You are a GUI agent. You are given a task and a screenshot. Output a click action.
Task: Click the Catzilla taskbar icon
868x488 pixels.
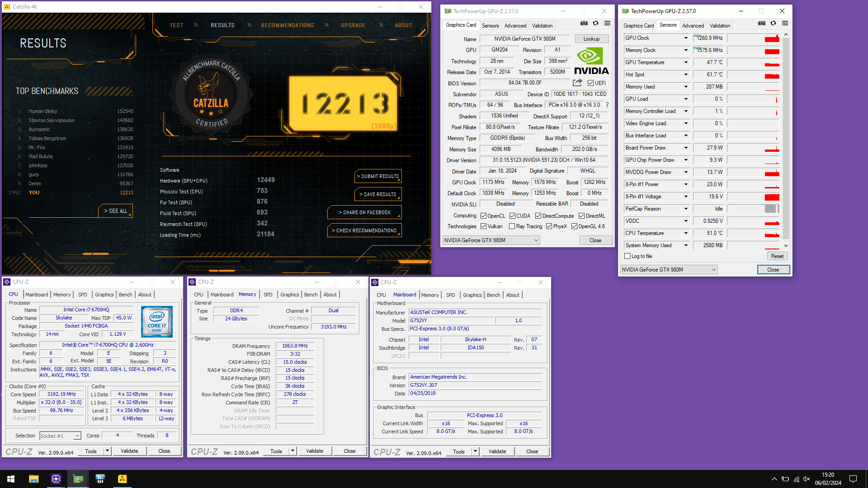[123, 479]
